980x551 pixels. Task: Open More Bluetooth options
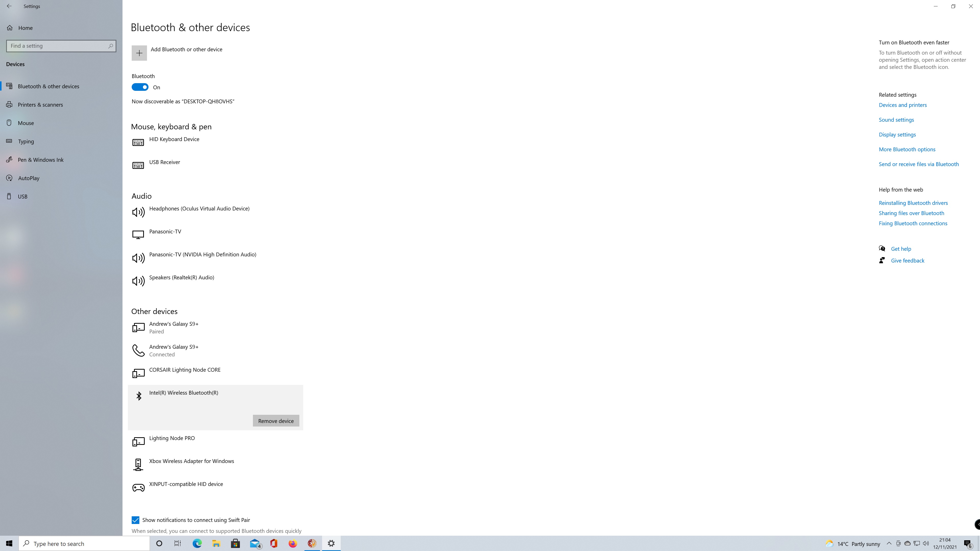[x=907, y=149]
